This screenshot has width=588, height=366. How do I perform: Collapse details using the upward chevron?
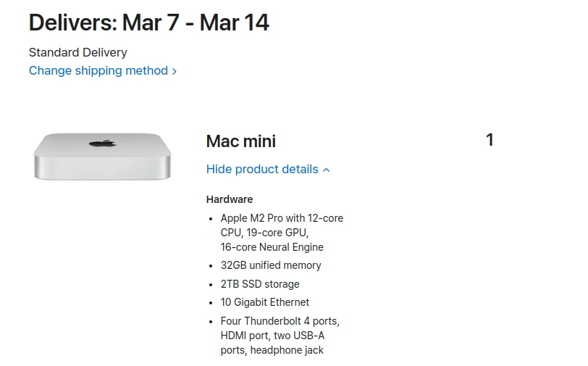(327, 170)
